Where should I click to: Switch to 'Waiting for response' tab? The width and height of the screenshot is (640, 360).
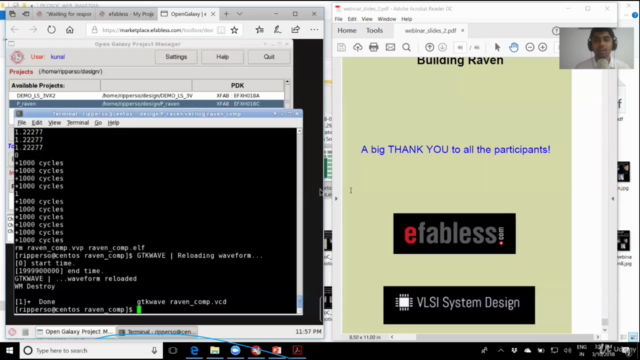65,14
